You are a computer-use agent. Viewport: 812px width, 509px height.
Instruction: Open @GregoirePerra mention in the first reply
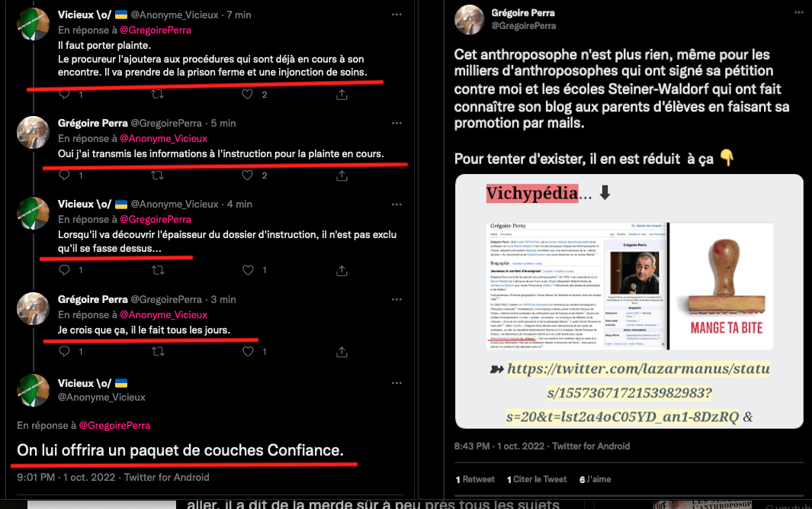click(156, 30)
